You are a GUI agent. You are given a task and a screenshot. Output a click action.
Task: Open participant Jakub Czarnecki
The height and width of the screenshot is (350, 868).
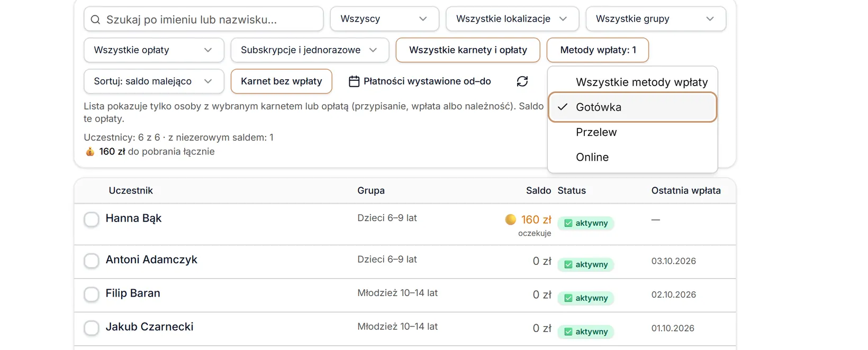point(149,327)
